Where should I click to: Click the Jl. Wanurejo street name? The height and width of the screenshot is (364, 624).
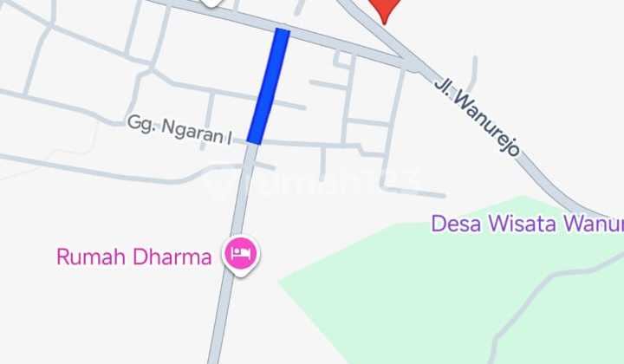[x=477, y=116]
